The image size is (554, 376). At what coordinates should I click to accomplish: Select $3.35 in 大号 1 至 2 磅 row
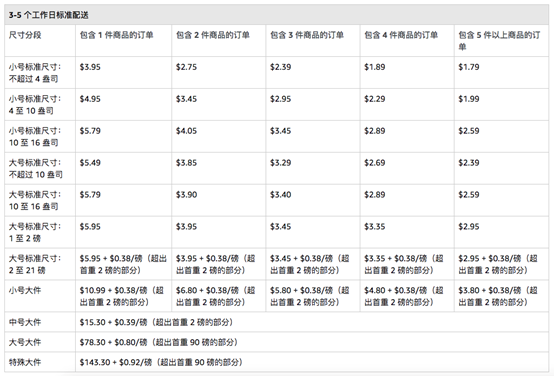click(x=375, y=227)
